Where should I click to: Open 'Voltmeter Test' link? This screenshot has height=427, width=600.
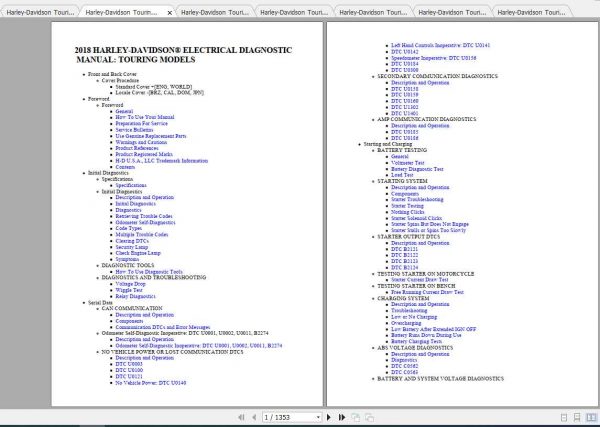click(408, 163)
